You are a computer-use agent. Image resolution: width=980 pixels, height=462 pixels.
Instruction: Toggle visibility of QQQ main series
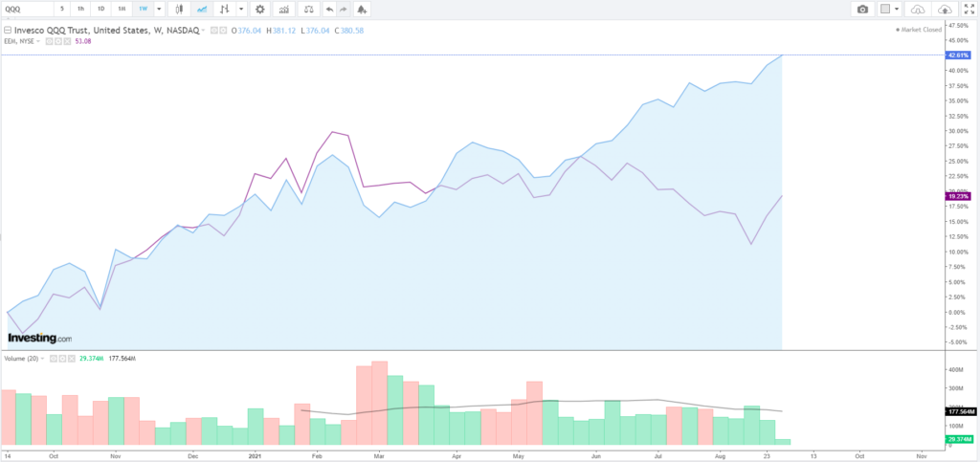[214, 30]
